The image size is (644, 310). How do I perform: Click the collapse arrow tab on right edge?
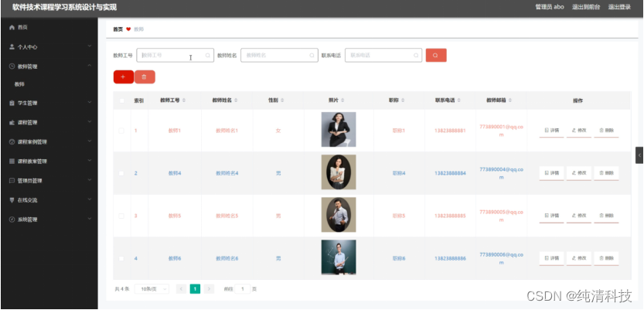click(639, 155)
